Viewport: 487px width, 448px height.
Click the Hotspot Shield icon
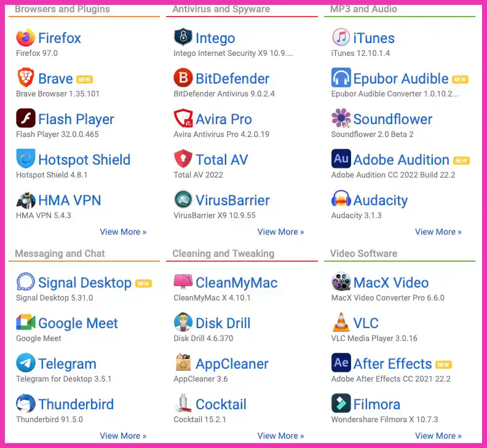26,159
